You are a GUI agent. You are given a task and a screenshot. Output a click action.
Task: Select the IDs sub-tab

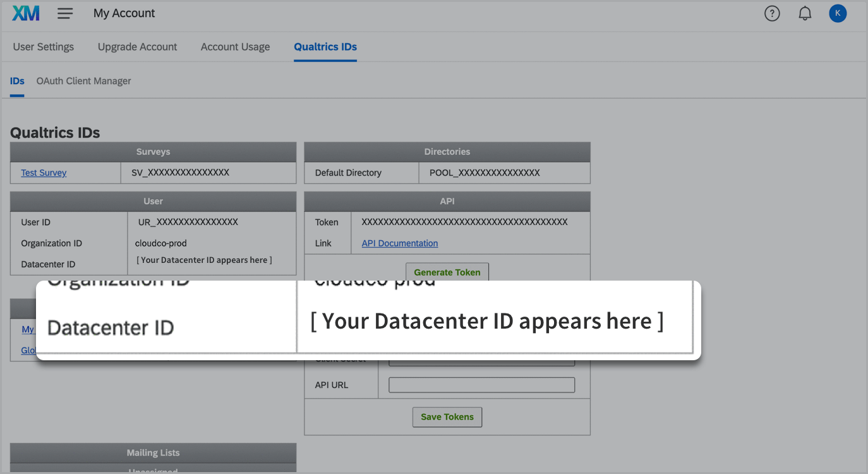(x=17, y=81)
